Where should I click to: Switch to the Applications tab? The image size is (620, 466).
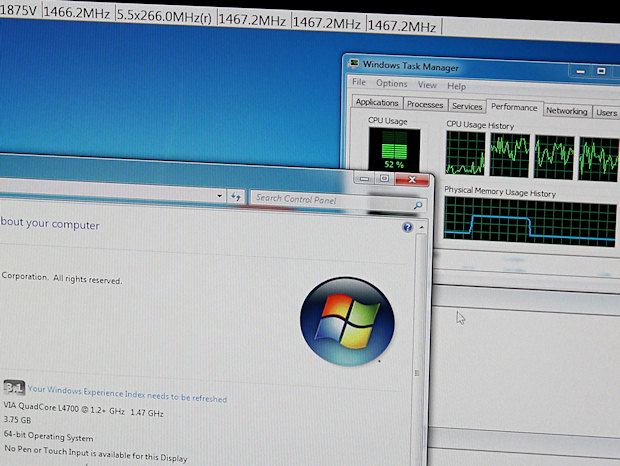pyautogui.click(x=377, y=103)
